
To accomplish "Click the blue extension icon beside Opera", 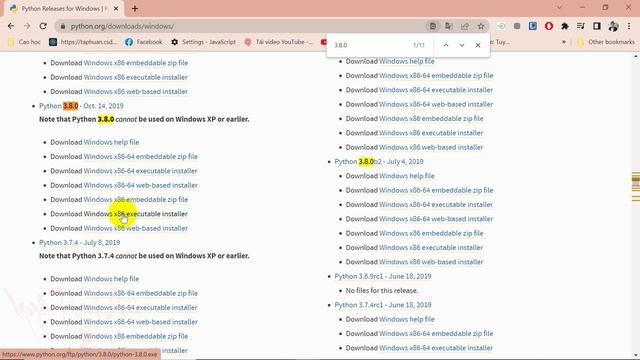I will [533, 26].
